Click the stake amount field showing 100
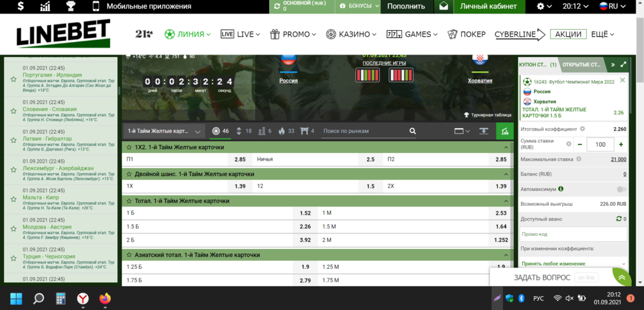Screen dimensions: 644x310 [600, 144]
